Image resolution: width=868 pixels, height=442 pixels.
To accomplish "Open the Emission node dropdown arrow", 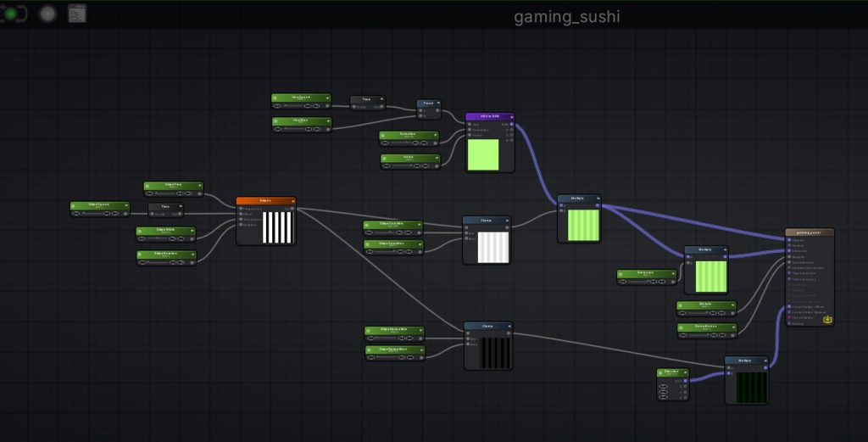I will tap(673, 274).
